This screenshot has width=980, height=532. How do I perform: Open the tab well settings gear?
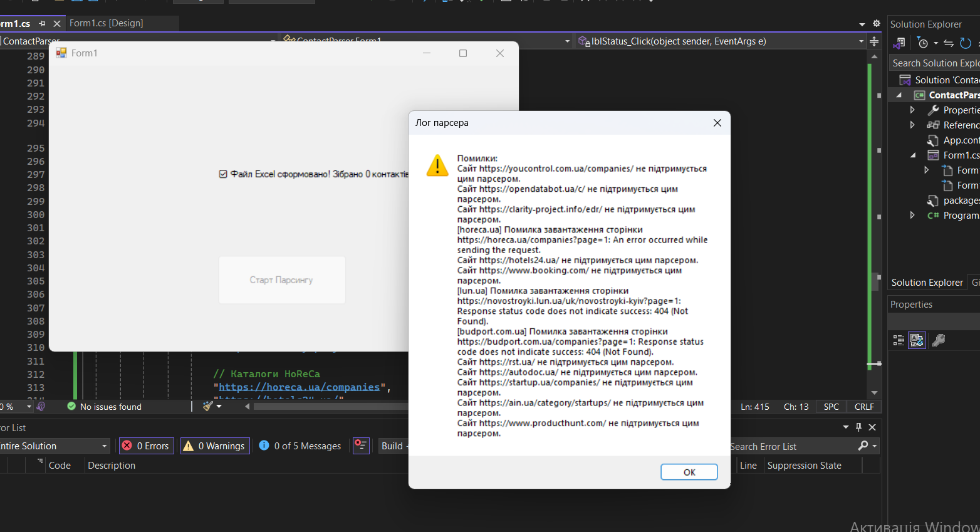(876, 23)
